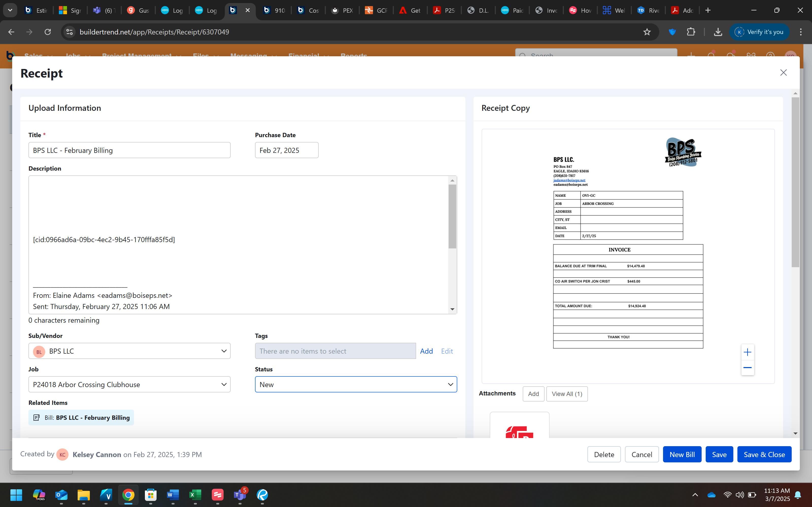Click the description box scrollbar
This screenshot has height=507, width=812.
pos(452,216)
